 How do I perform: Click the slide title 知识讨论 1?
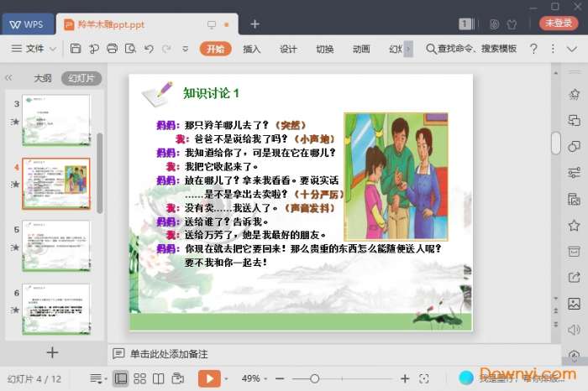(211, 93)
